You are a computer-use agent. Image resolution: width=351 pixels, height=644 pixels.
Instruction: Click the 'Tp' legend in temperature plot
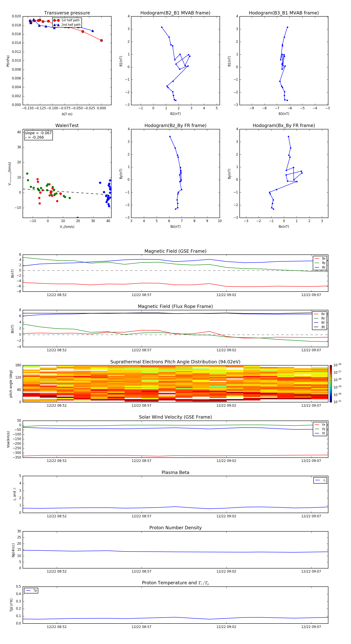tap(31, 591)
